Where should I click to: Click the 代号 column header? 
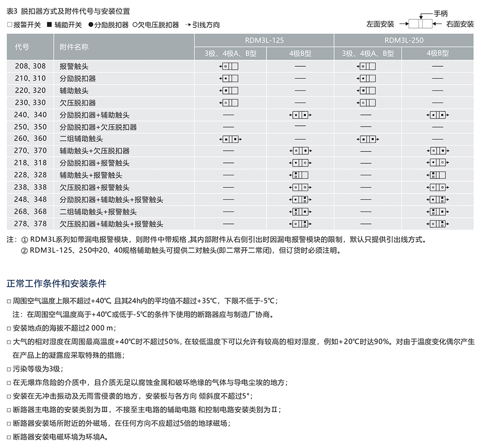22,46
